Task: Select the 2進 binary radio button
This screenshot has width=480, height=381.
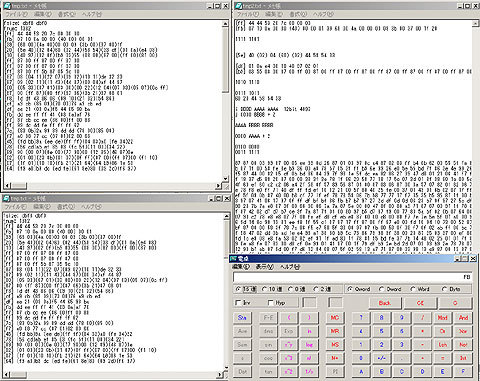Action: tap(322, 289)
